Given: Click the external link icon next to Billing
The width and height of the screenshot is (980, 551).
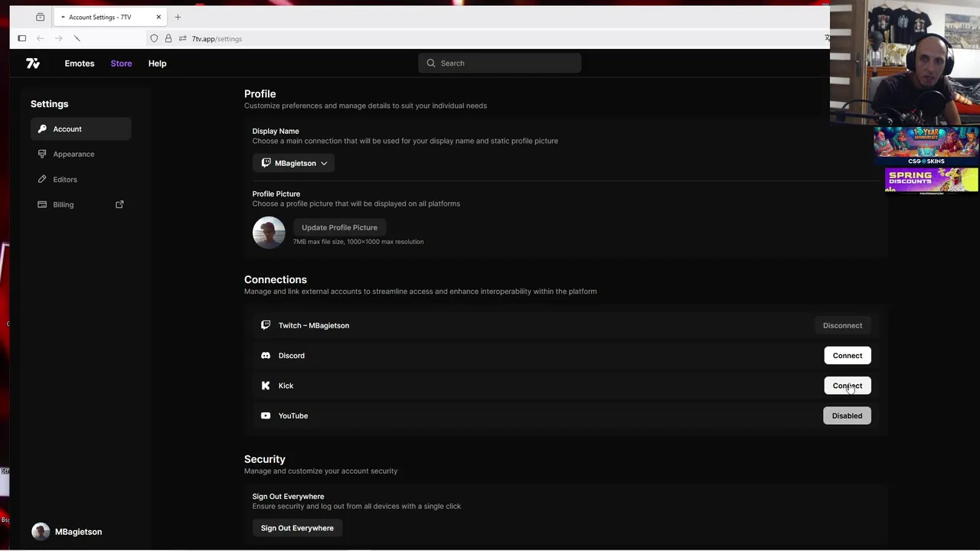Looking at the screenshot, I should point(119,204).
